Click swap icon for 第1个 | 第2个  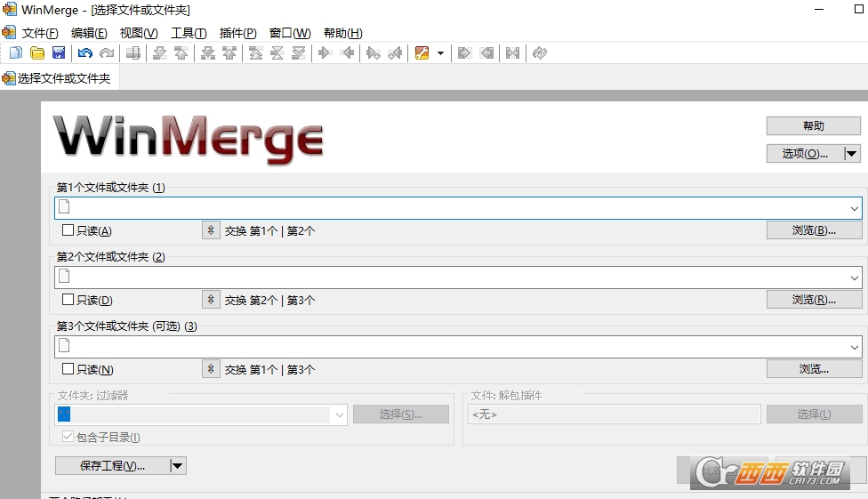click(x=211, y=230)
